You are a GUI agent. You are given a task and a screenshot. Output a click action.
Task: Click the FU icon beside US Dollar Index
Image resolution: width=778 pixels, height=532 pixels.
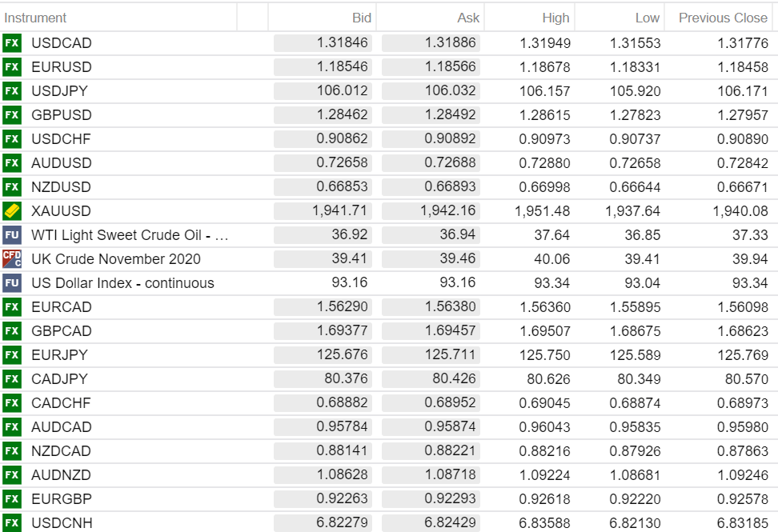[x=12, y=283]
